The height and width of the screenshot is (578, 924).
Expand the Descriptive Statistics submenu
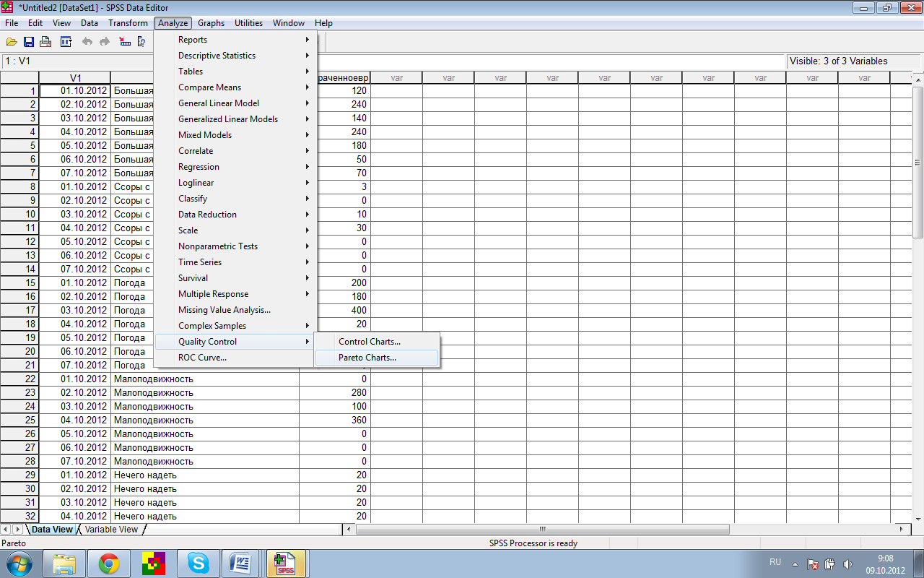235,56
